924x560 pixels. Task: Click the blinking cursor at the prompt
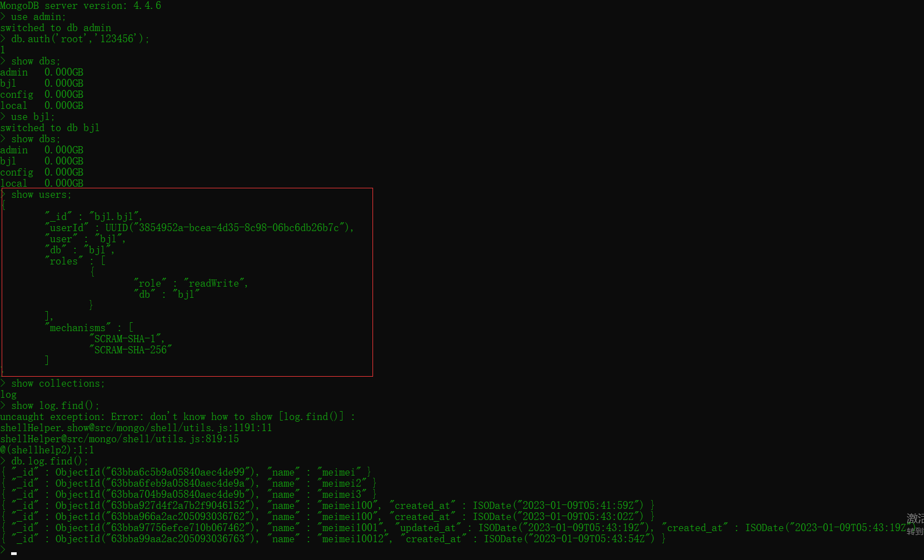14,553
